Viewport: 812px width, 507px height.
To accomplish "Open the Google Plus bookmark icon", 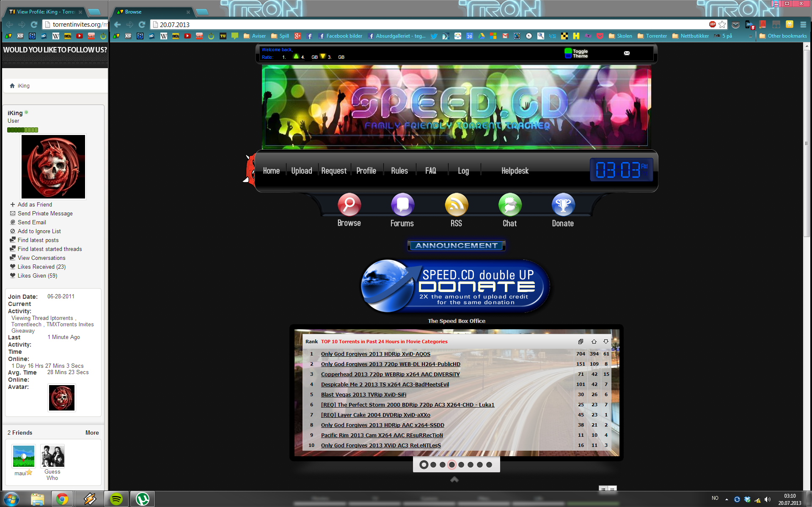I will [x=297, y=36].
